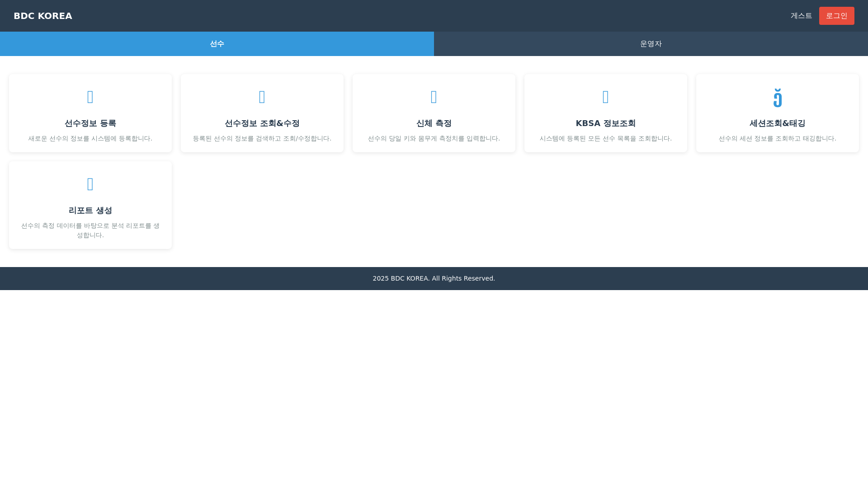The height and width of the screenshot is (488, 868).
Task: Click the icon above 선수정보 조회&수정
Action: coord(262,97)
